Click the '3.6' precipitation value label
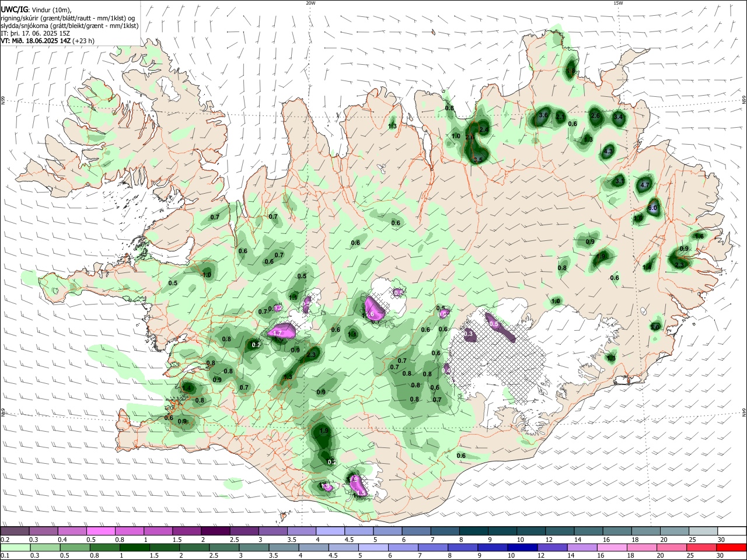The height and width of the screenshot is (560, 747). (x=543, y=116)
